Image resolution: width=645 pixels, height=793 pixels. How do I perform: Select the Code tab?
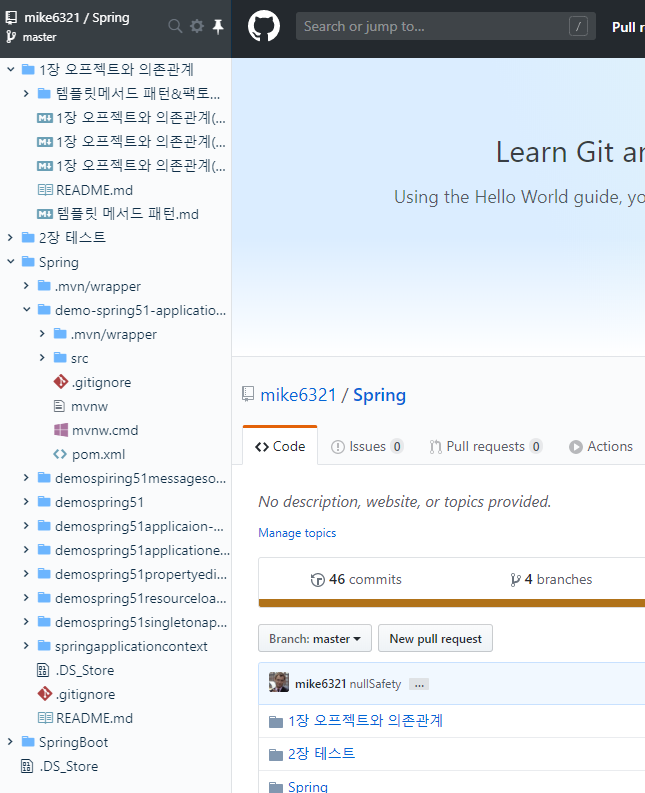click(280, 447)
